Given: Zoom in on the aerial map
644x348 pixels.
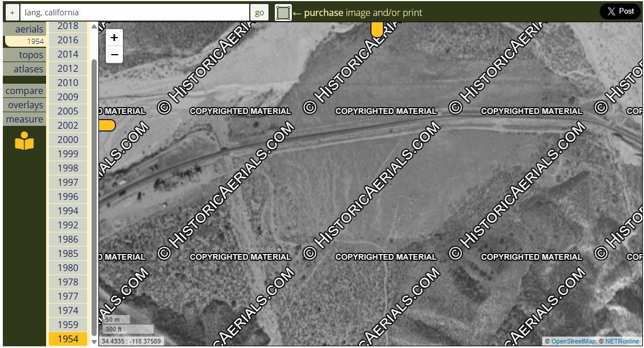Looking at the screenshot, I should click(x=114, y=38).
